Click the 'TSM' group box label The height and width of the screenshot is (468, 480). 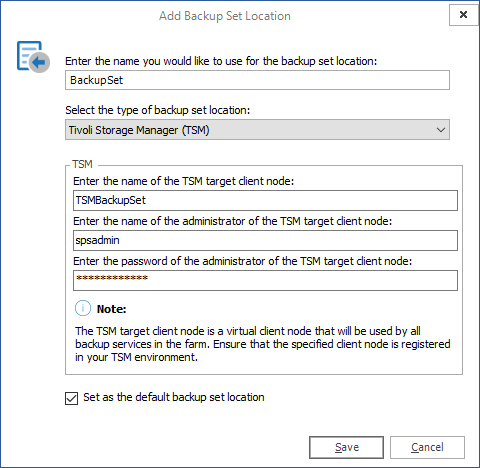[x=82, y=164]
